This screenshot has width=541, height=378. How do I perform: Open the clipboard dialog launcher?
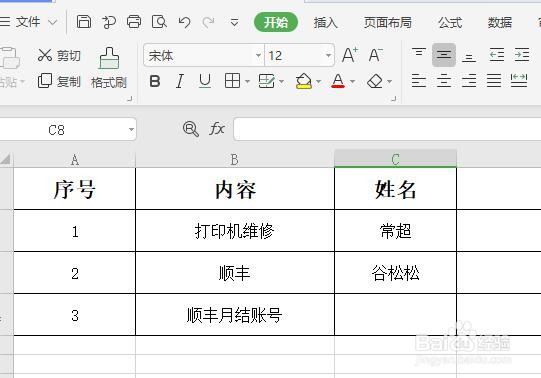point(129,99)
